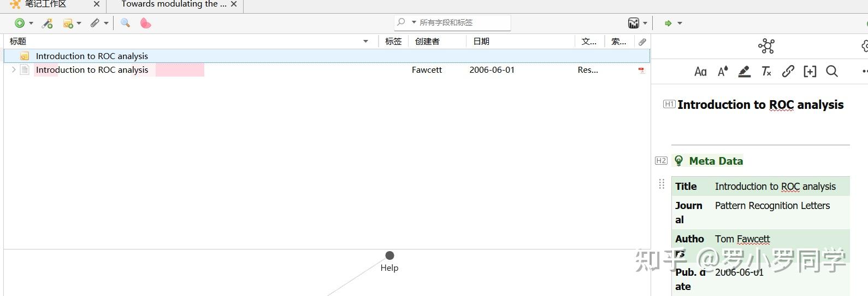Click the document icon of the Fawcett item

click(25, 69)
